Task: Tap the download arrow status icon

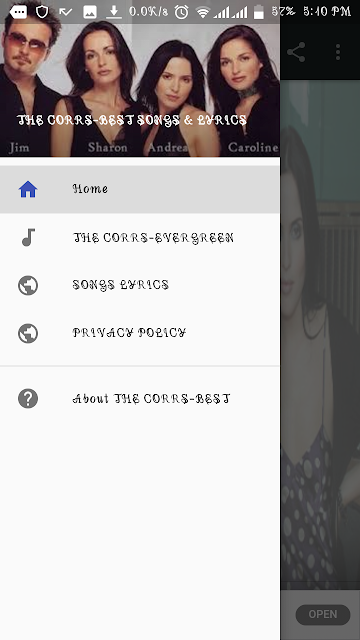Action: (114, 12)
